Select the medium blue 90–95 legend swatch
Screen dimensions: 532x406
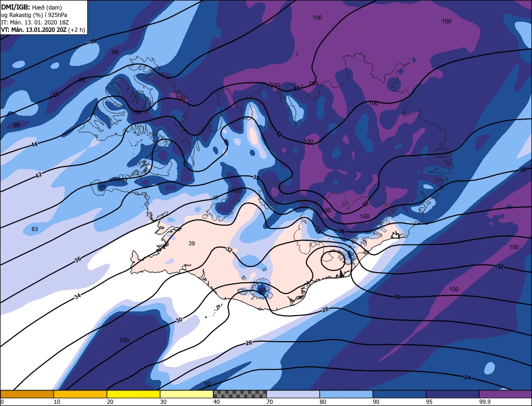pos(400,394)
